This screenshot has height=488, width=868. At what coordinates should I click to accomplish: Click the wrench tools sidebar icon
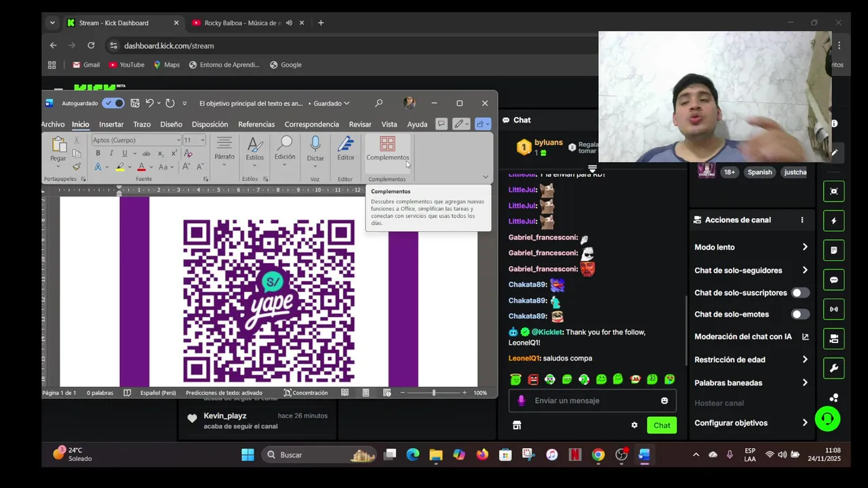point(834,368)
